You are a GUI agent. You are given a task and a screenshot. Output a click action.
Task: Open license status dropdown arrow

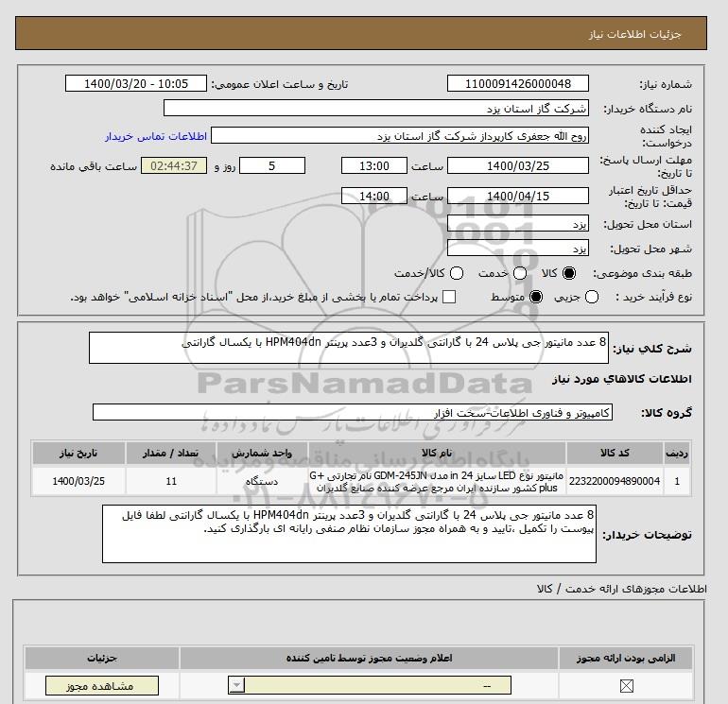click(x=236, y=685)
